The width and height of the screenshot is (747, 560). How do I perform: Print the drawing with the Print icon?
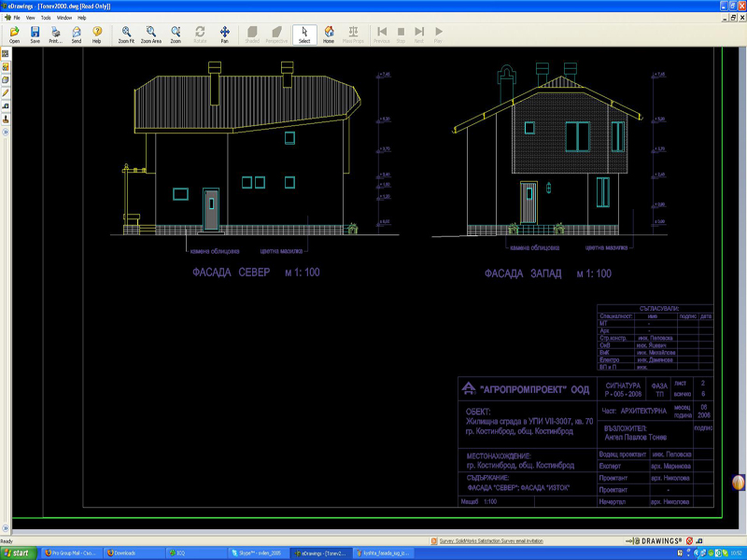[x=55, y=35]
